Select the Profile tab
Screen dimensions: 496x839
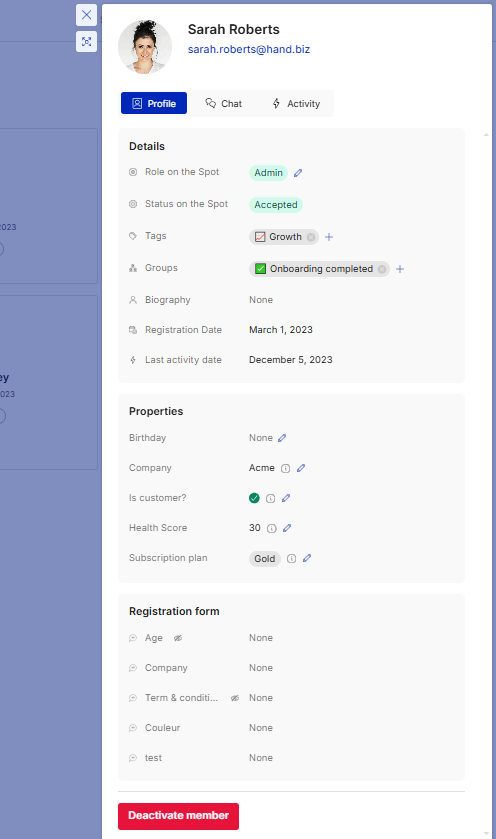pyautogui.click(x=154, y=103)
